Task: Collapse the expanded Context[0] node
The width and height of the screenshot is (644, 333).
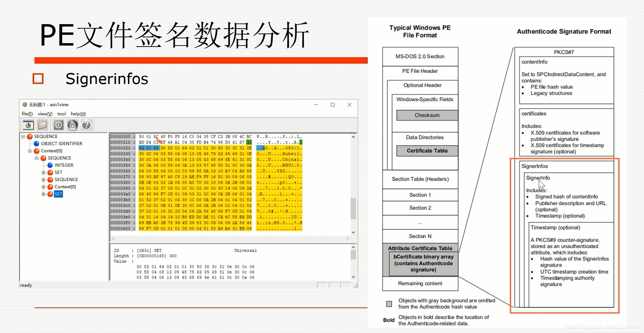Action: pyautogui.click(x=30, y=151)
